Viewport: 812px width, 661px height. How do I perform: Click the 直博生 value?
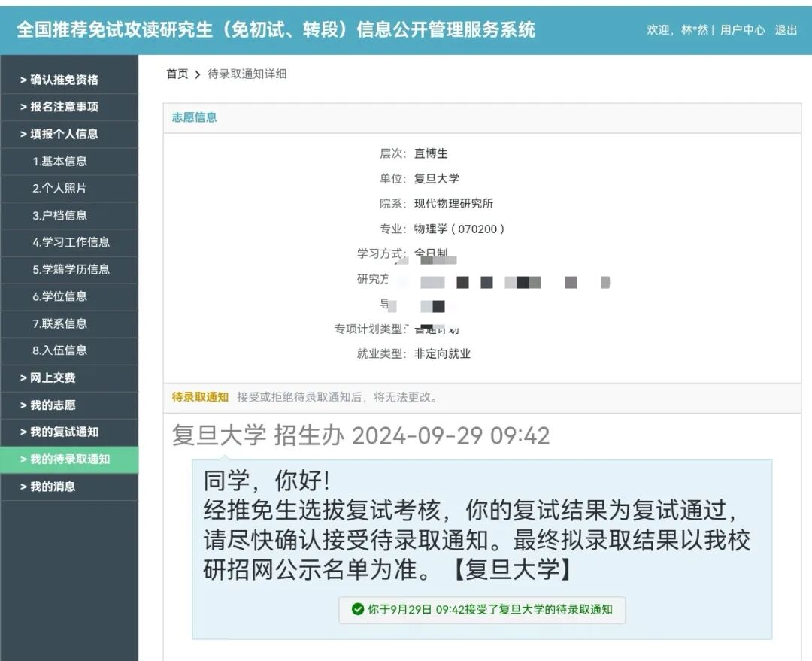point(431,153)
